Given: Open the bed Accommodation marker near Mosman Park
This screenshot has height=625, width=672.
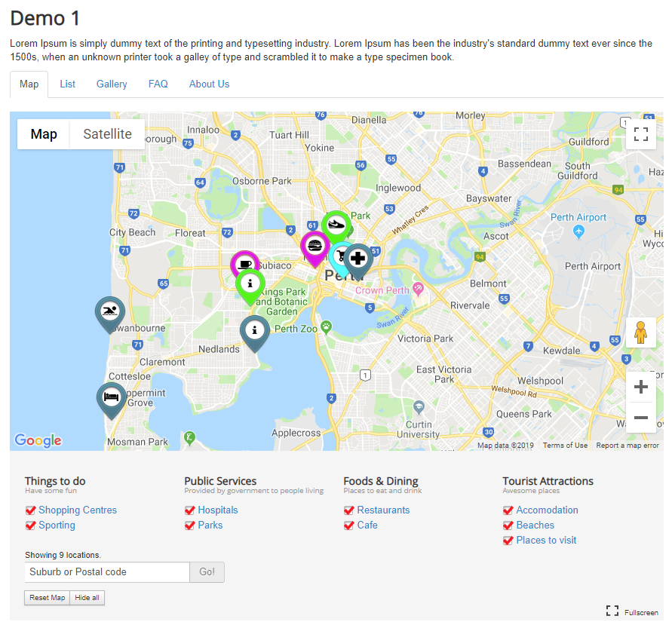Looking at the screenshot, I should pos(111,398).
